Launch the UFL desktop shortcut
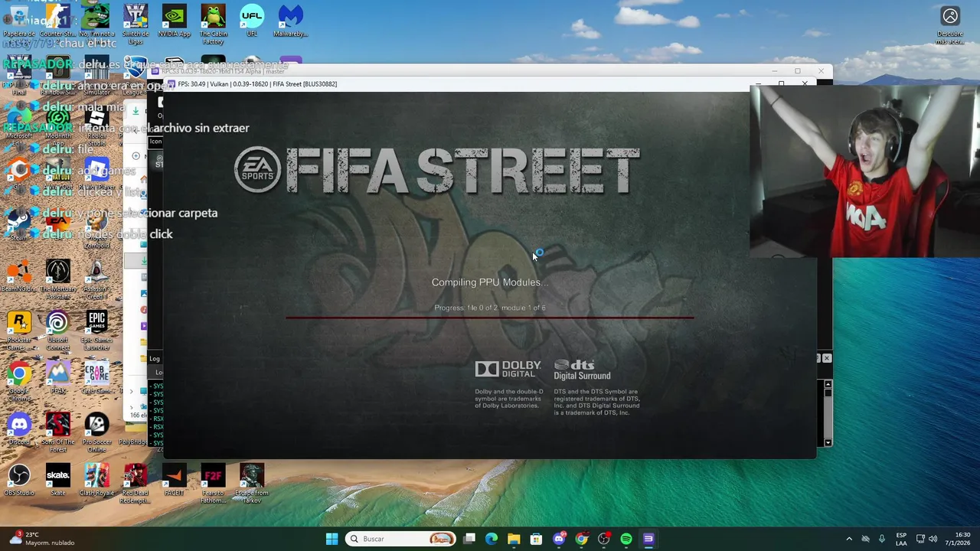This screenshot has height=551, width=980. (252, 21)
